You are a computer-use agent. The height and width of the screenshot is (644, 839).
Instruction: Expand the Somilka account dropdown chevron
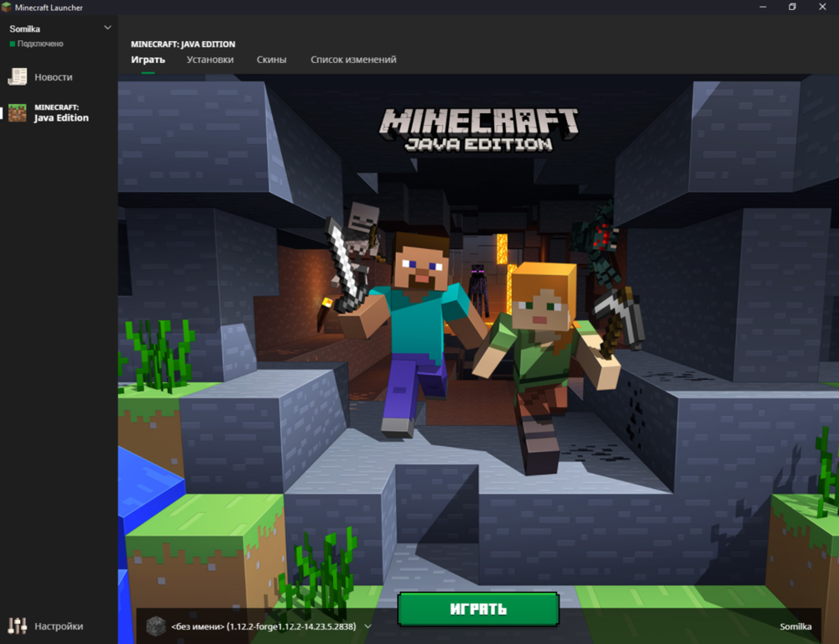[107, 28]
